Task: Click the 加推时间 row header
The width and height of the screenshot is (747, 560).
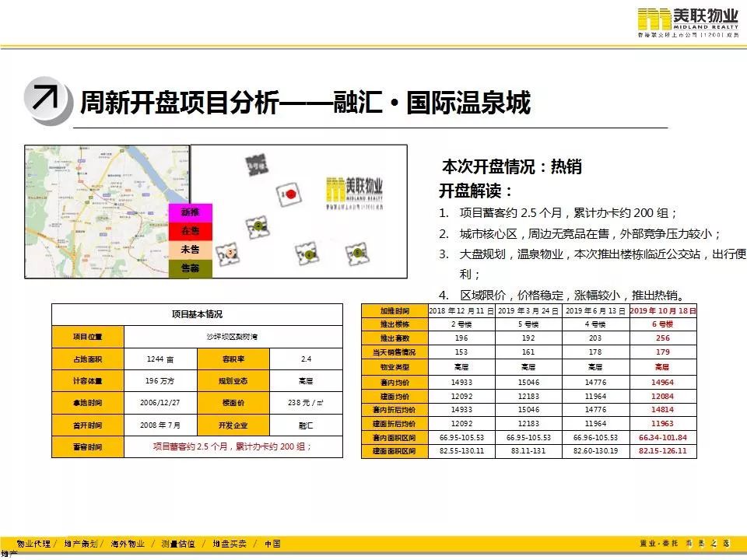Action: coord(395,311)
